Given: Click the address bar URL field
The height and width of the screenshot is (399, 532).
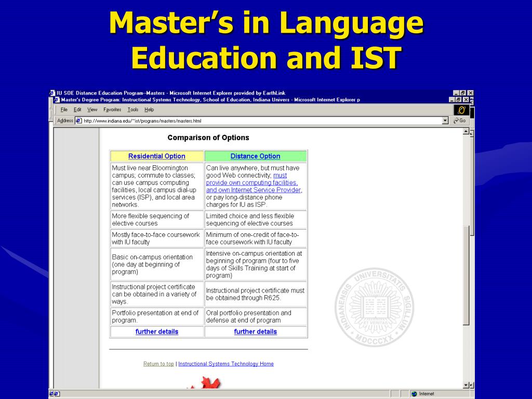Looking at the screenshot, I should pos(262,121).
